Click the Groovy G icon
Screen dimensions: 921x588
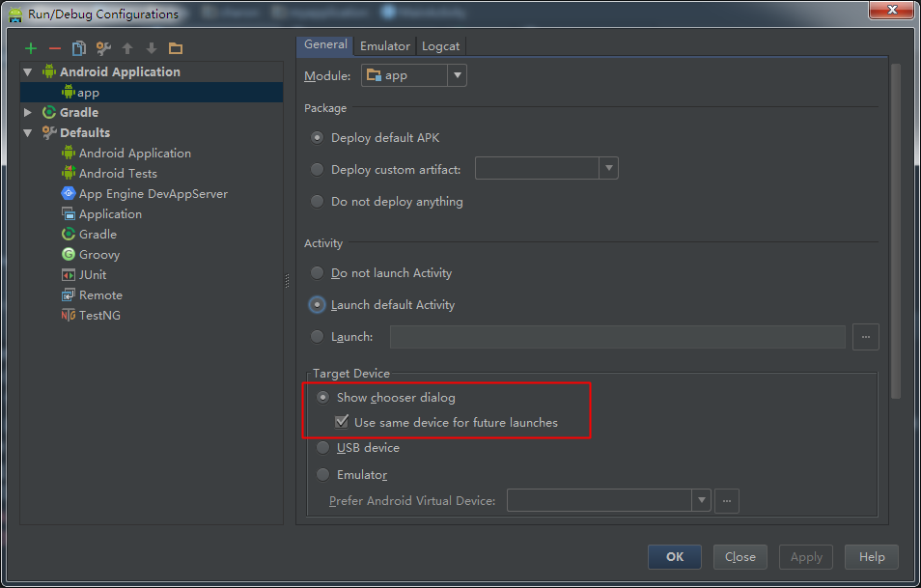point(69,254)
